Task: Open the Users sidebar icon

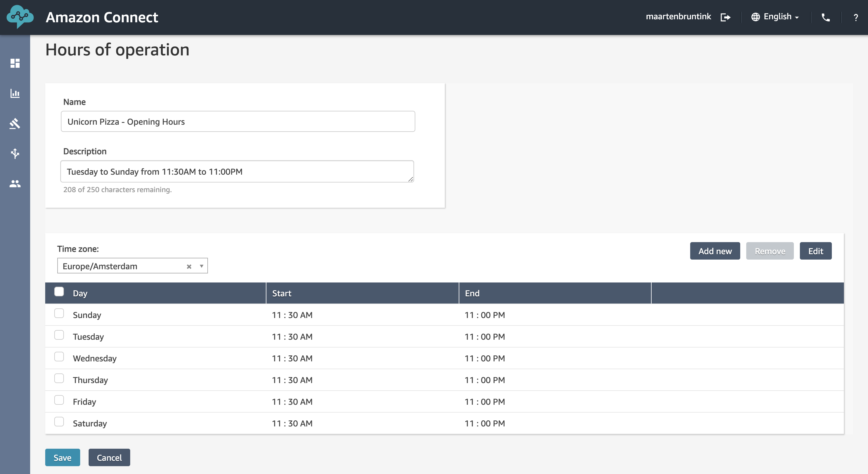Action: coord(15,183)
